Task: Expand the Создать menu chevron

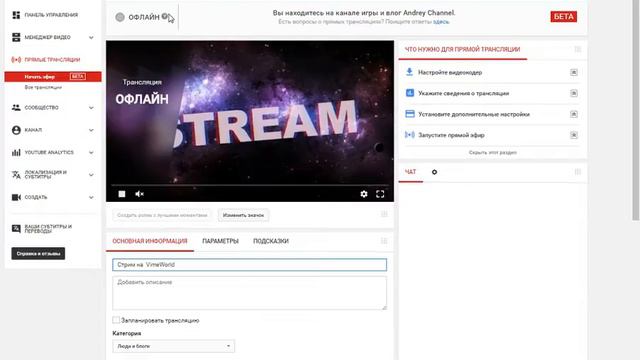Action: 91,198
